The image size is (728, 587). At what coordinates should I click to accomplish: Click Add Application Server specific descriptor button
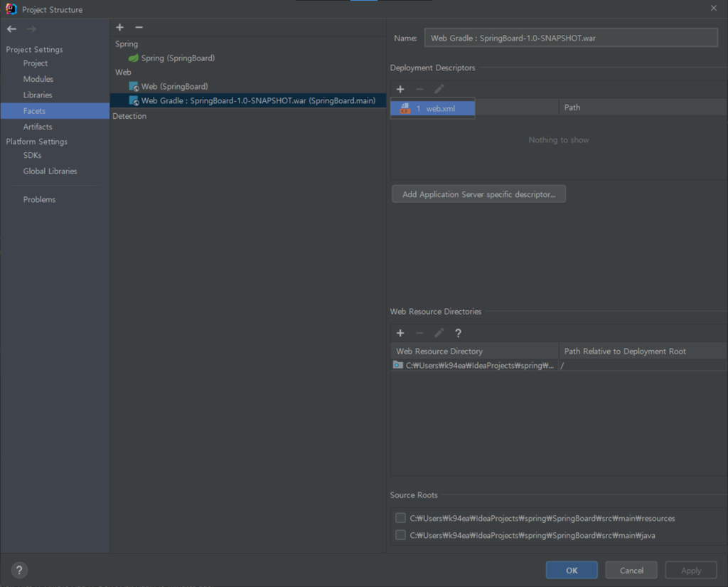click(478, 194)
